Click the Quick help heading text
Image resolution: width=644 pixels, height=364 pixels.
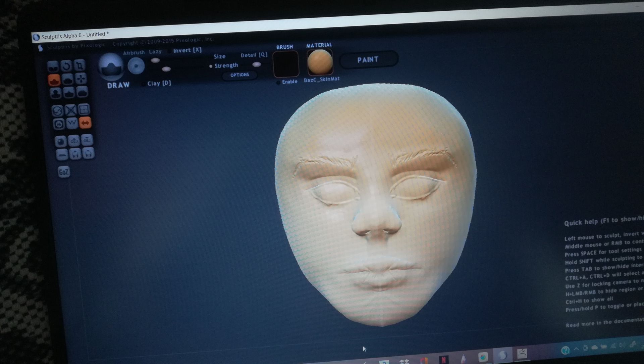coord(604,221)
